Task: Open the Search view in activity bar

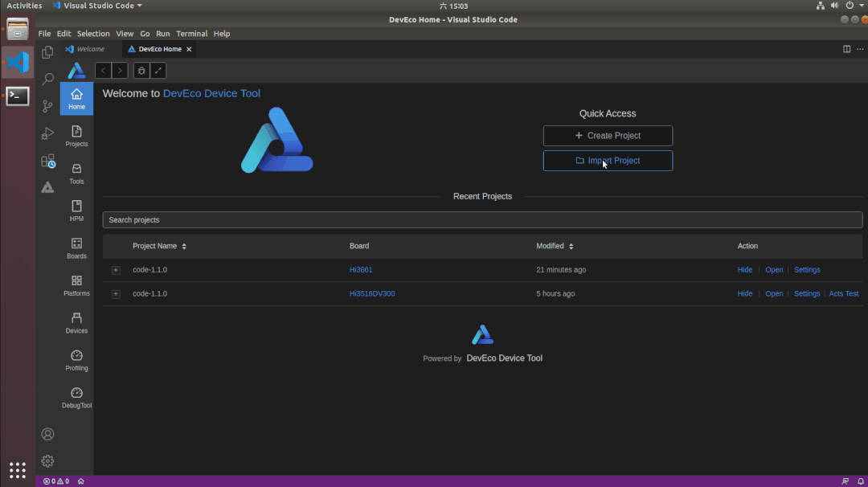Action: coord(47,79)
